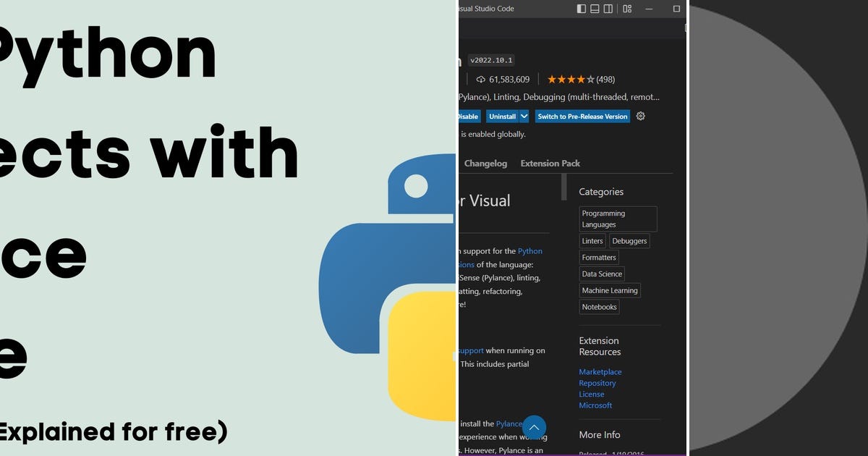Select the Machine Learning category
Image resolution: width=868 pixels, height=456 pixels.
(x=610, y=290)
